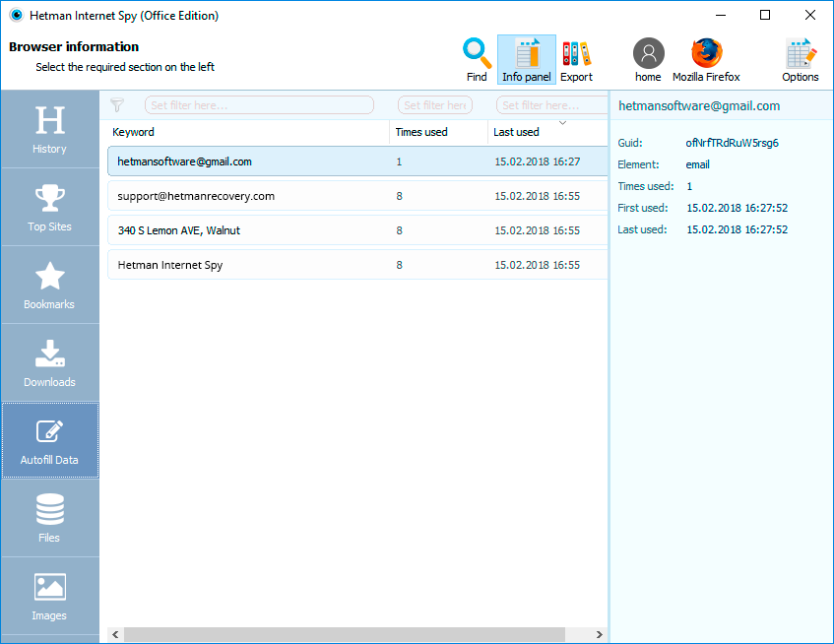834x644 pixels.
Task: Select the Autofill Data section
Action: coord(49,440)
